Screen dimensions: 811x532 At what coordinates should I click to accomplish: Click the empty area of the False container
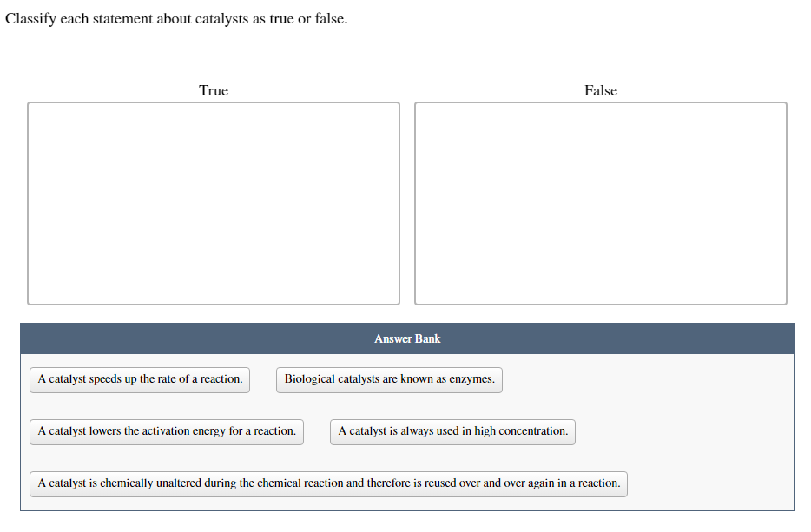(599, 243)
